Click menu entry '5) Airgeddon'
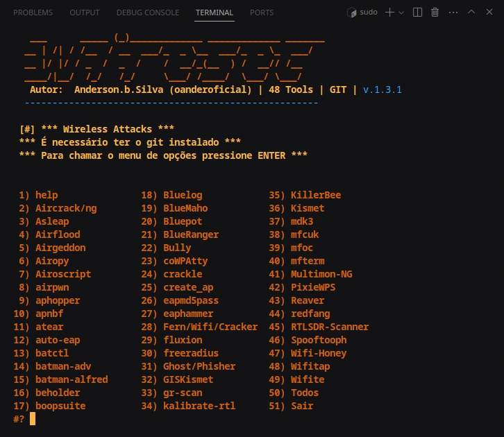 click(52, 248)
